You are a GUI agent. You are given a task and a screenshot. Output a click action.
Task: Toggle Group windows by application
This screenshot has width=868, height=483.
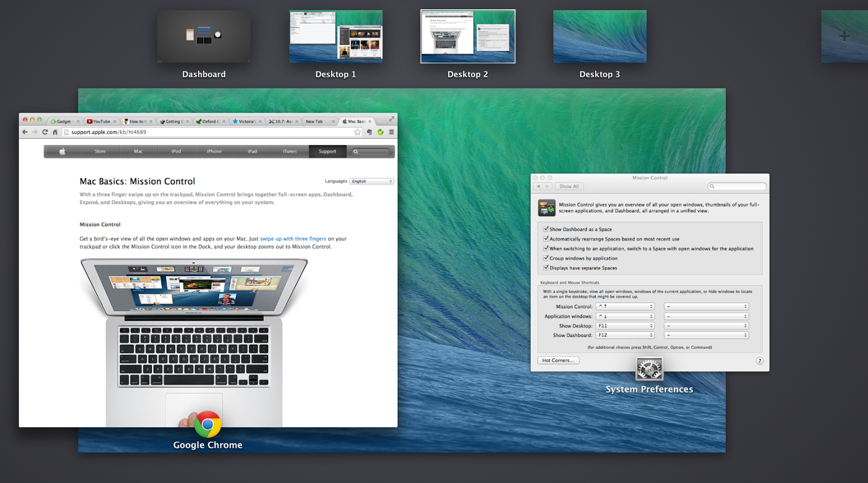tap(546, 258)
